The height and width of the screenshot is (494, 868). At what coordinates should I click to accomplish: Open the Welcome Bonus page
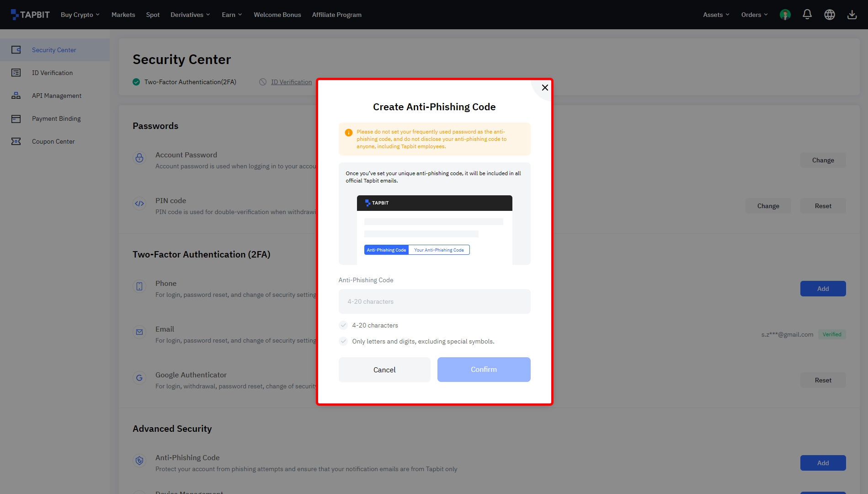pyautogui.click(x=277, y=15)
